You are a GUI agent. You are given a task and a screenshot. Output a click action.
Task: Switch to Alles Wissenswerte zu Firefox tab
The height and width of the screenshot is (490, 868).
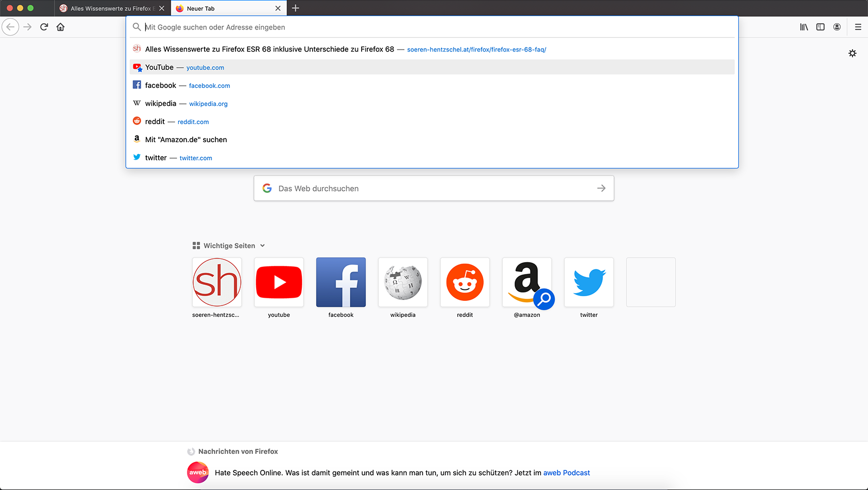[112, 8]
